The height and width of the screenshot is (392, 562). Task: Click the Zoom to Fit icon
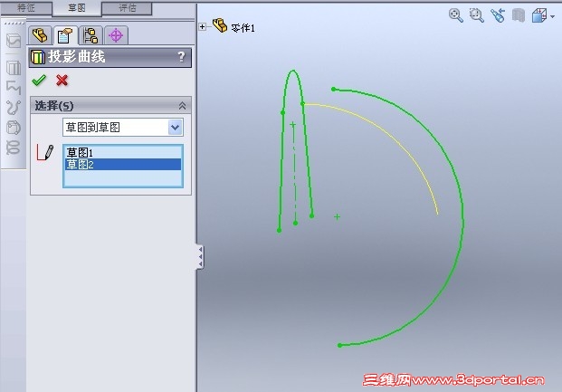[x=455, y=15]
